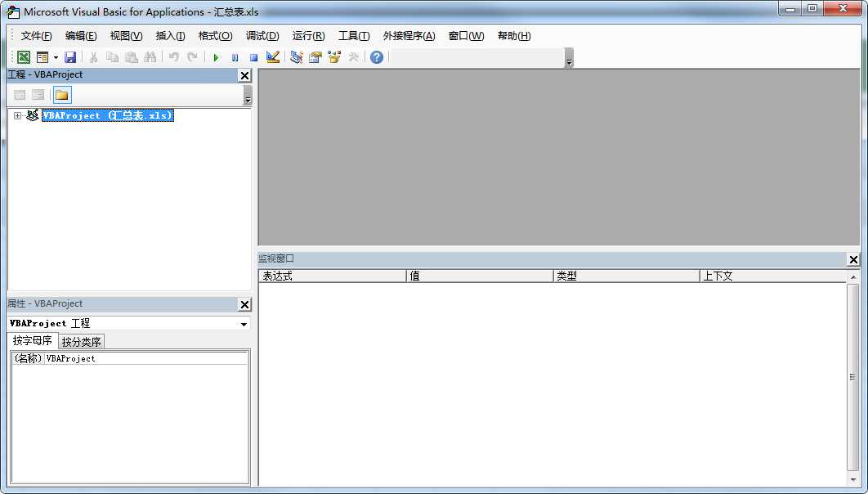
Task: Click View Code icon in project panel
Action: click(20, 95)
